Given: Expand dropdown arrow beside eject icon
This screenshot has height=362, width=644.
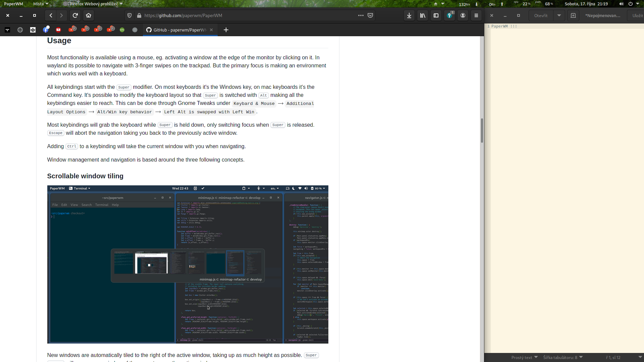Looking at the screenshot, I should [x=443, y=4].
